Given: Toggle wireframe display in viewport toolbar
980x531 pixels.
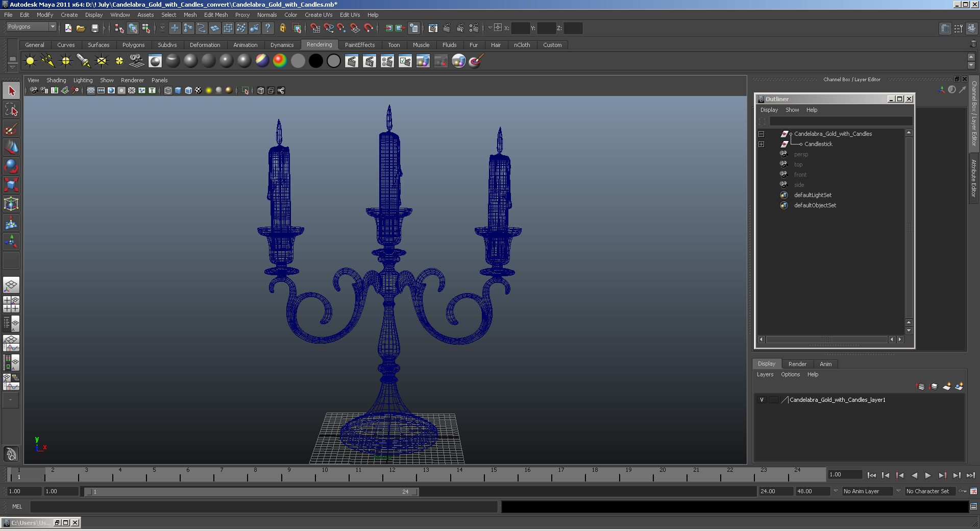Looking at the screenshot, I should [x=168, y=90].
